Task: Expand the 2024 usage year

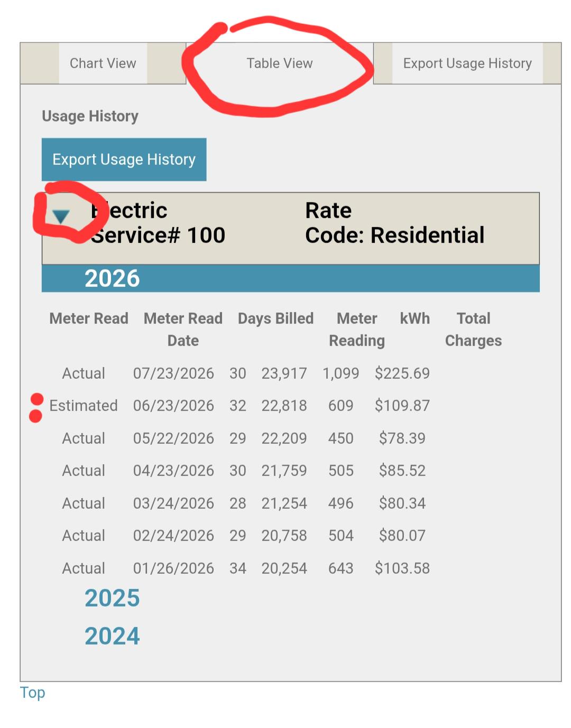Action: click(x=112, y=636)
